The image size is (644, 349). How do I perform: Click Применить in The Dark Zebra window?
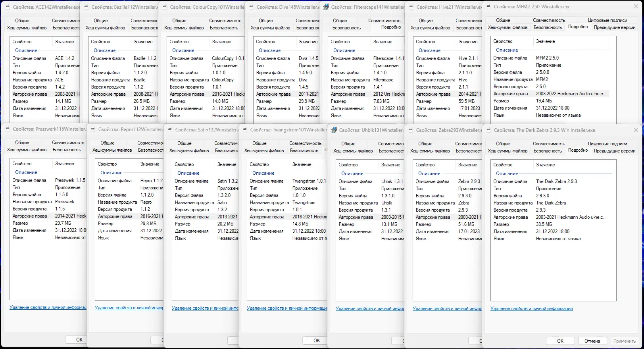(625, 341)
